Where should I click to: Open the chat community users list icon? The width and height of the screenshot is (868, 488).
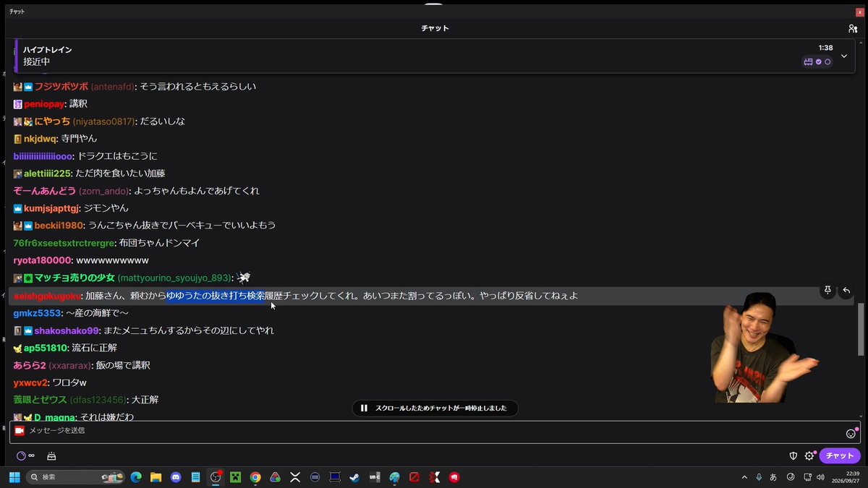coord(853,28)
